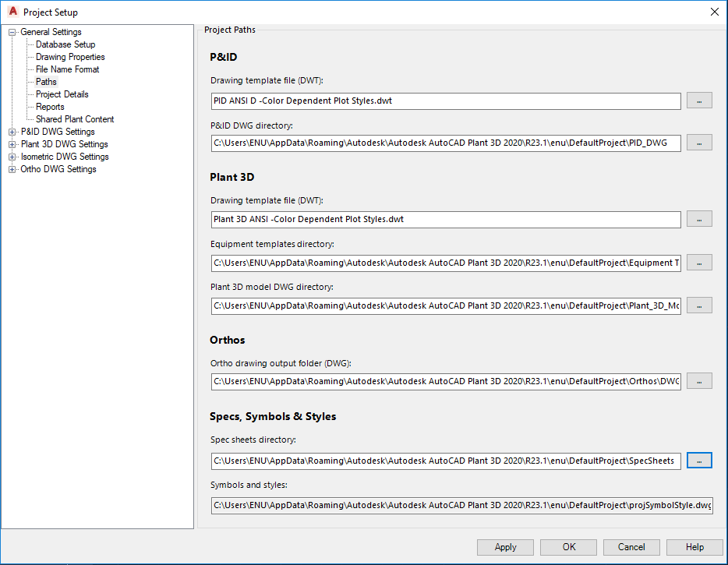Select Plant 3D DWG Settings label
The height and width of the screenshot is (565, 728).
[64, 144]
